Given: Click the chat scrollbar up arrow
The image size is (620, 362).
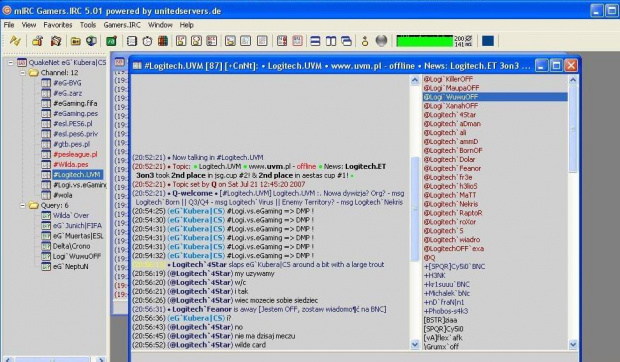Looking at the screenshot, I should pyautogui.click(x=415, y=80).
